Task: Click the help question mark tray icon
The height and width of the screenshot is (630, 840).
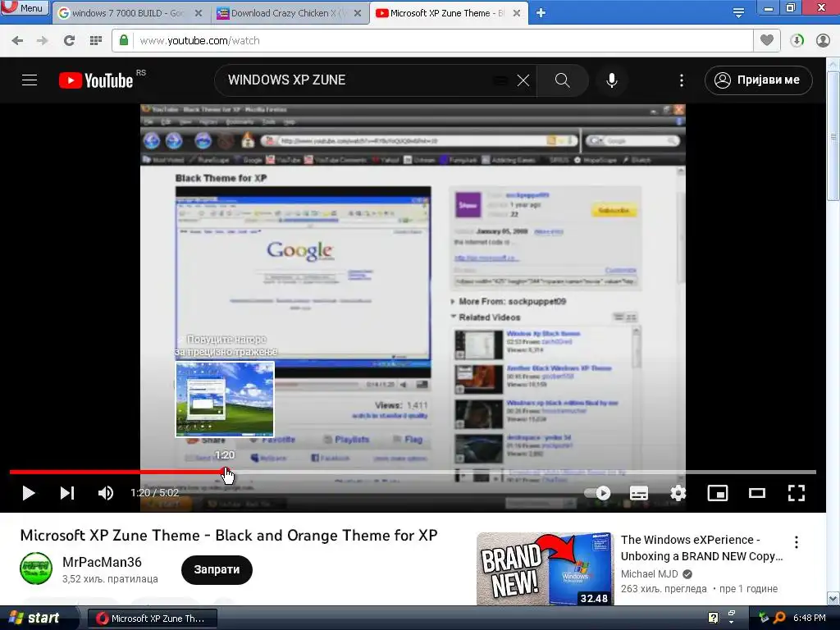Action: point(713,618)
